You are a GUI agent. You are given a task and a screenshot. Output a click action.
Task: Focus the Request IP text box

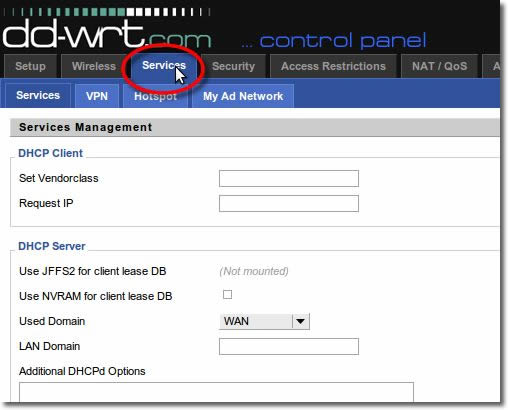click(289, 203)
